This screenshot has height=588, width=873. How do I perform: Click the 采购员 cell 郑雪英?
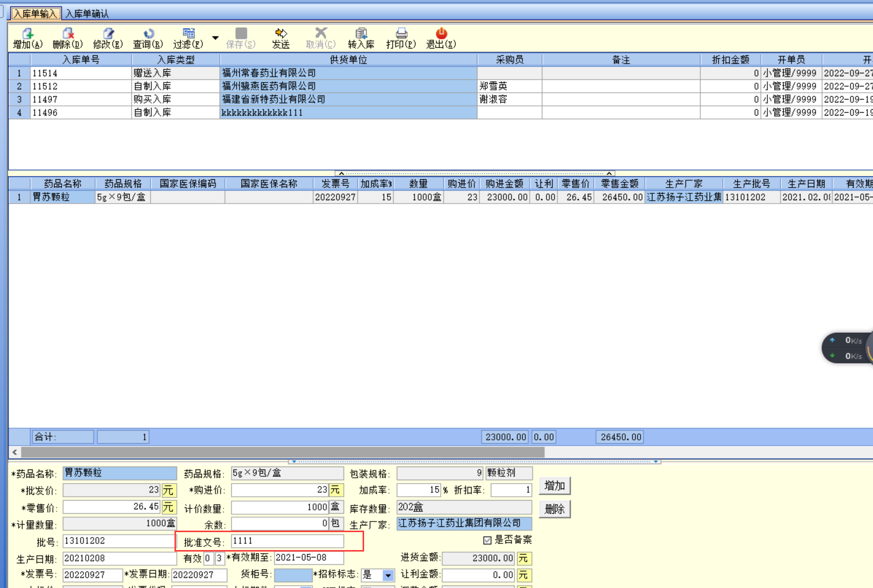(509, 86)
